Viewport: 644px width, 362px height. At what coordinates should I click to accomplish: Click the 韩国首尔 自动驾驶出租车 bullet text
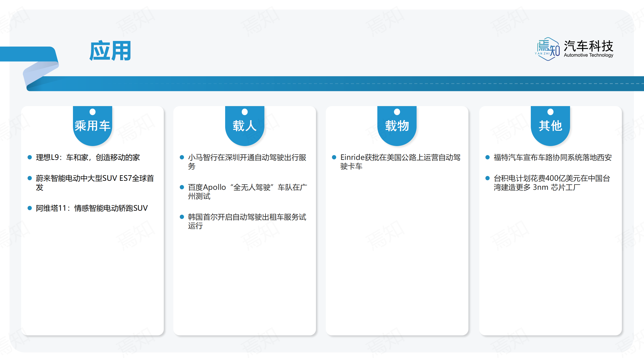[x=247, y=221]
